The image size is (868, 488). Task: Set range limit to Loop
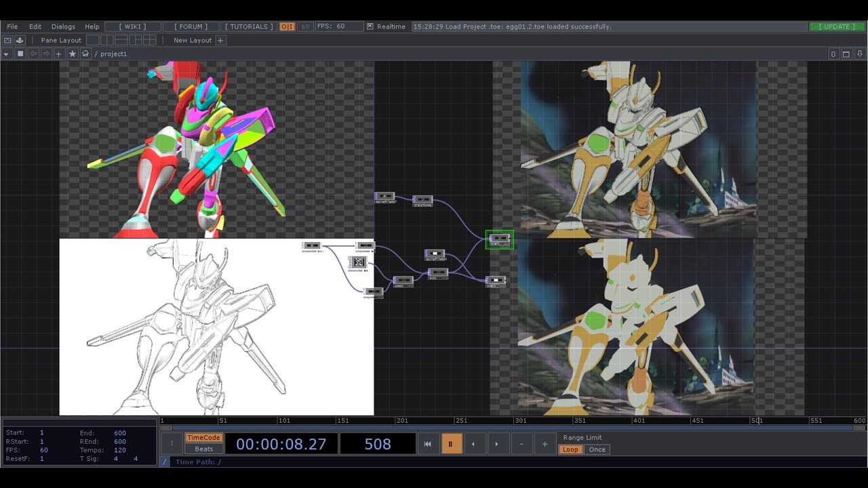point(570,449)
